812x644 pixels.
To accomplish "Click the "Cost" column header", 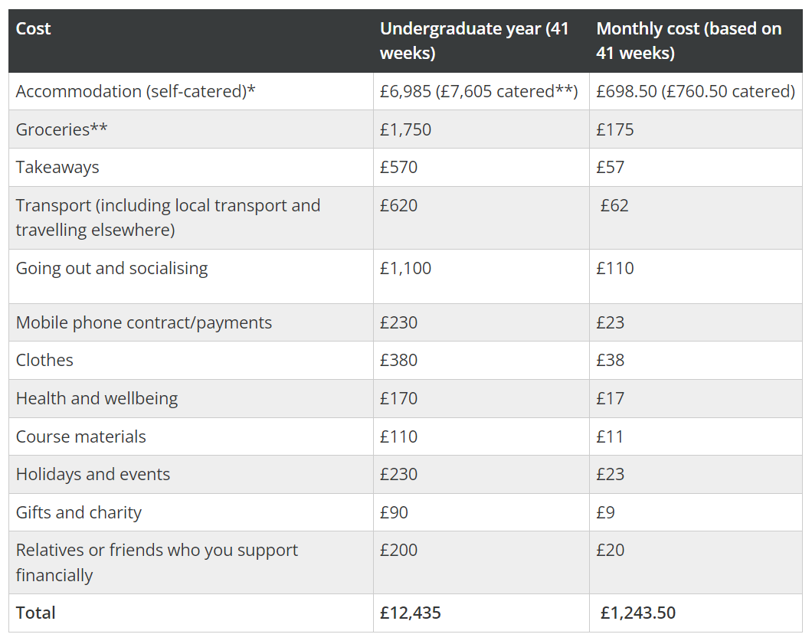I will (33, 29).
